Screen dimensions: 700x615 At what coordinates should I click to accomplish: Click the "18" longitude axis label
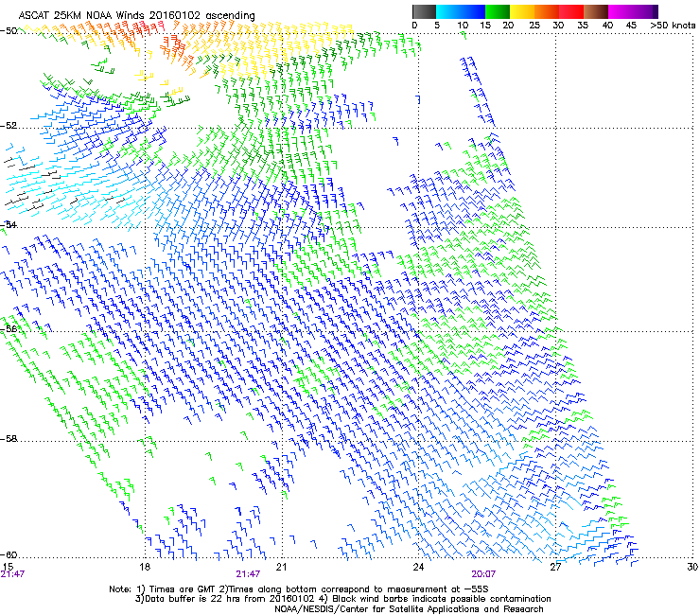[145, 567]
